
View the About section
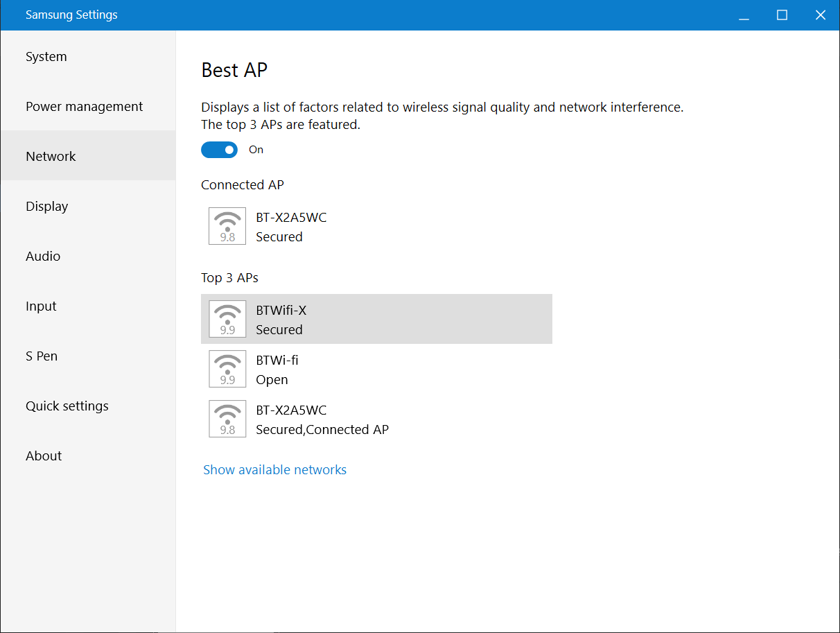pos(88,456)
